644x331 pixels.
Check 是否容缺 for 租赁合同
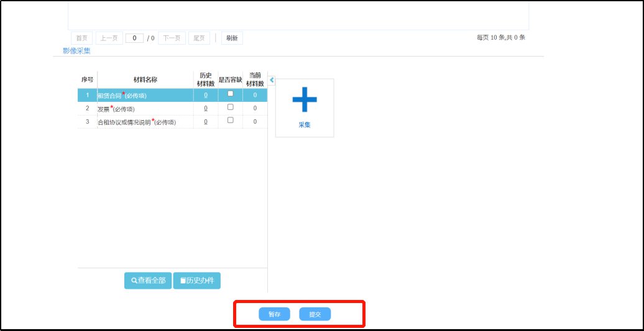coord(230,94)
